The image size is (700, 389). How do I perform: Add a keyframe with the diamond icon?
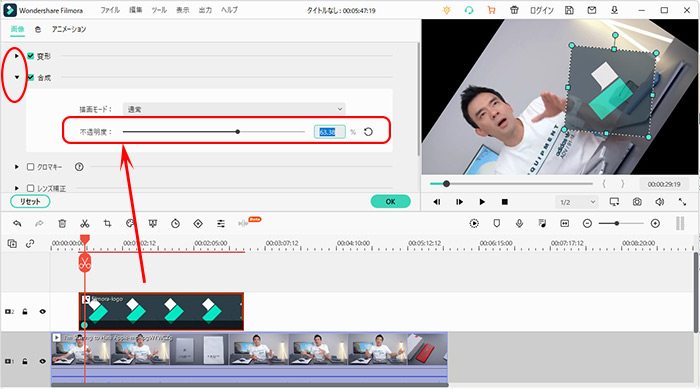click(x=198, y=223)
